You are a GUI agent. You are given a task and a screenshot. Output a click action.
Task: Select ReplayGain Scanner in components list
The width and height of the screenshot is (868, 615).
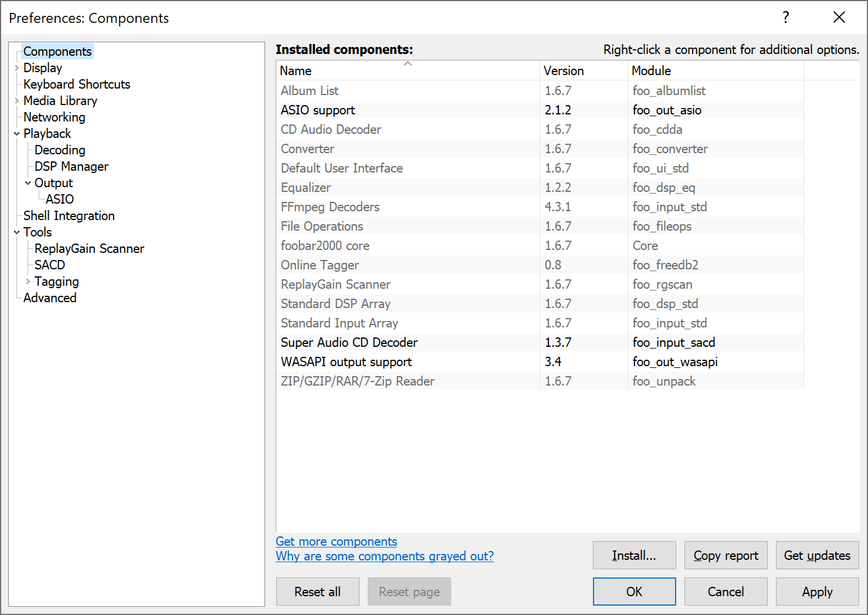[540, 285]
